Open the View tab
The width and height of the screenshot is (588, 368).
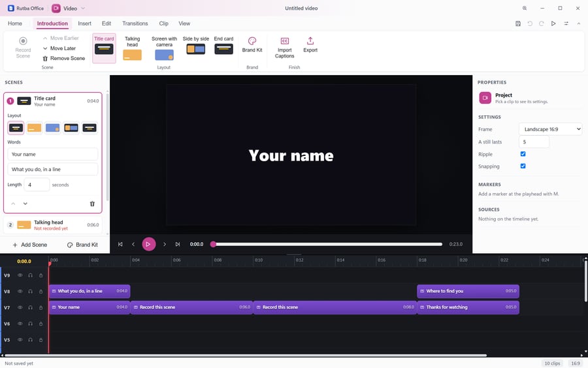(184, 23)
